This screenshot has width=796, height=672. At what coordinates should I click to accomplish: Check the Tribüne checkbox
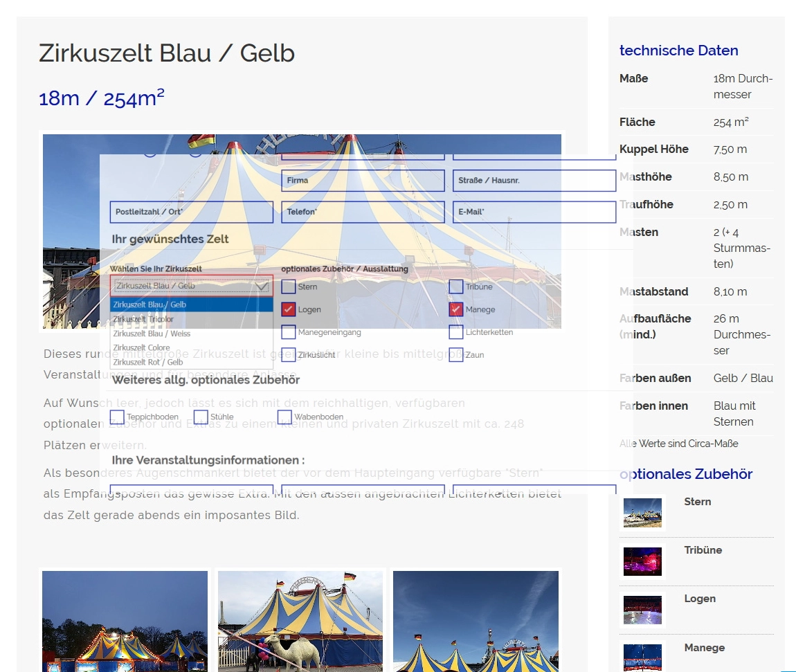pos(456,287)
